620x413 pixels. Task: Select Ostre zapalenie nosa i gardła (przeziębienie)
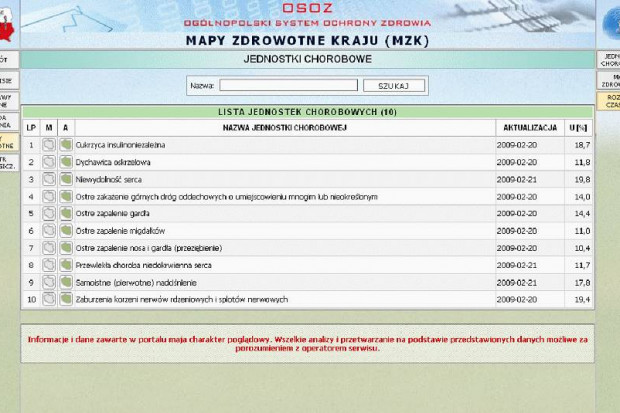click(x=149, y=248)
